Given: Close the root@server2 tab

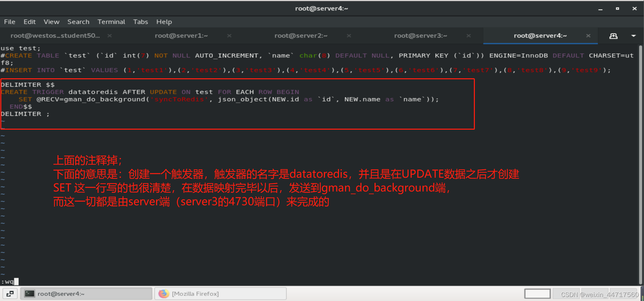Looking at the screenshot, I should pyautogui.click(x=349, y=36).
